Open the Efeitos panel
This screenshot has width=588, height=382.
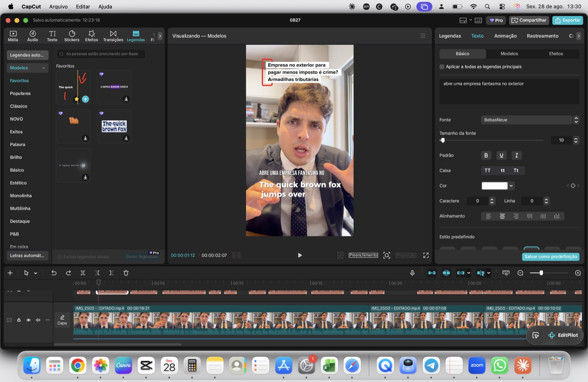[92, 36]
